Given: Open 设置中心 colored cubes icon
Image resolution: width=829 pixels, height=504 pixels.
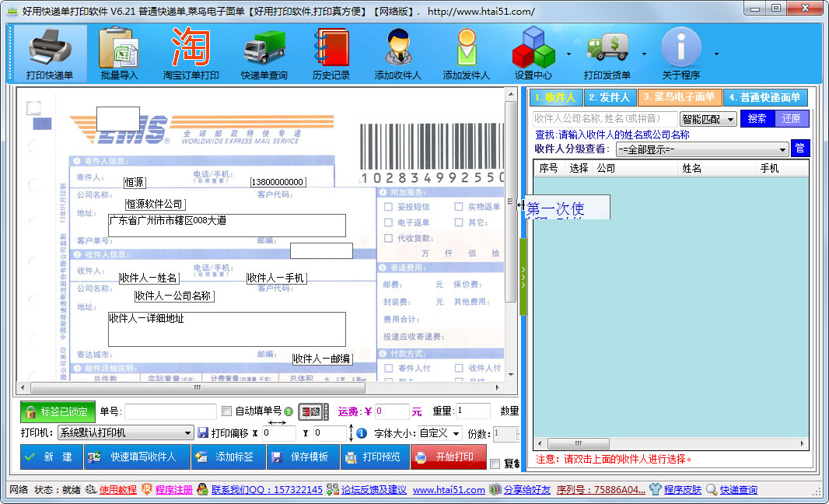Looking at the screenshot, I should click(533, 54).
